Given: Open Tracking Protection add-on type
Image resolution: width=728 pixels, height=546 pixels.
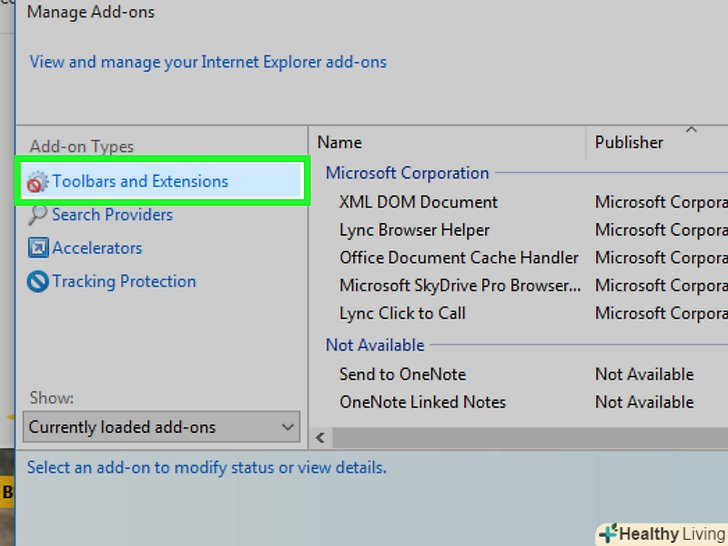Looking at the screenshot, I should [x=124, y=282].
